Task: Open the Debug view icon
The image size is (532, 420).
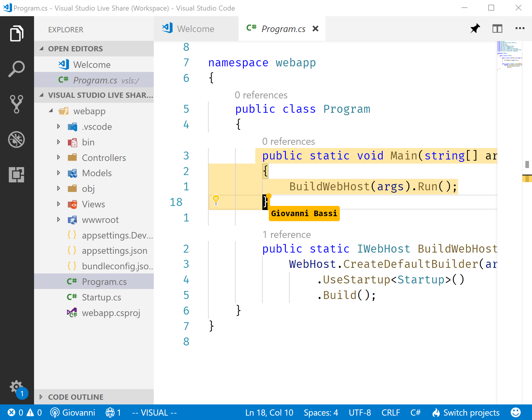Action: coord(17,140)
